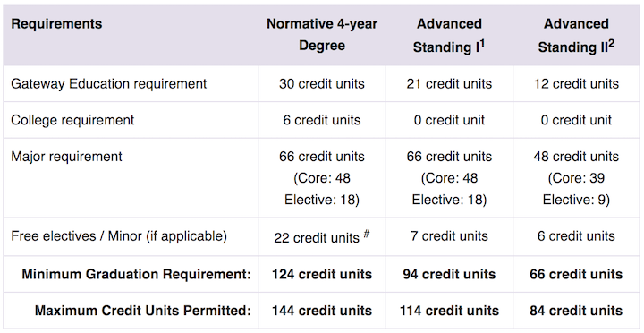Select the 30 credit units Gateway cell
This screenshot has width=644, height=333.
coord(322,84)
